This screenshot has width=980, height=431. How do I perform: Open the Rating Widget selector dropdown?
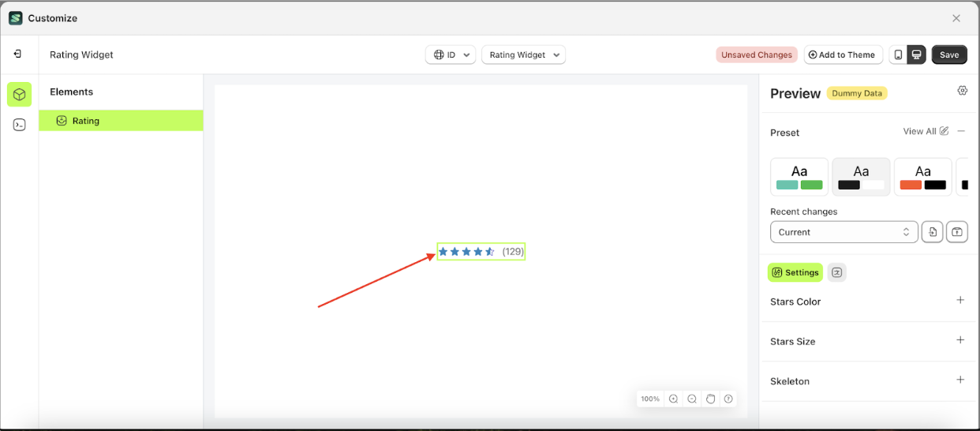(x=523, y=54)
